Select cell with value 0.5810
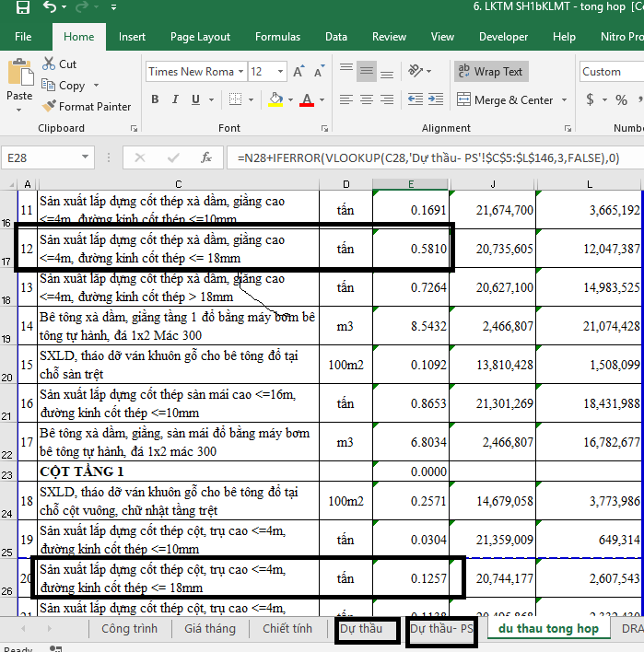 [x=411, y=249]
